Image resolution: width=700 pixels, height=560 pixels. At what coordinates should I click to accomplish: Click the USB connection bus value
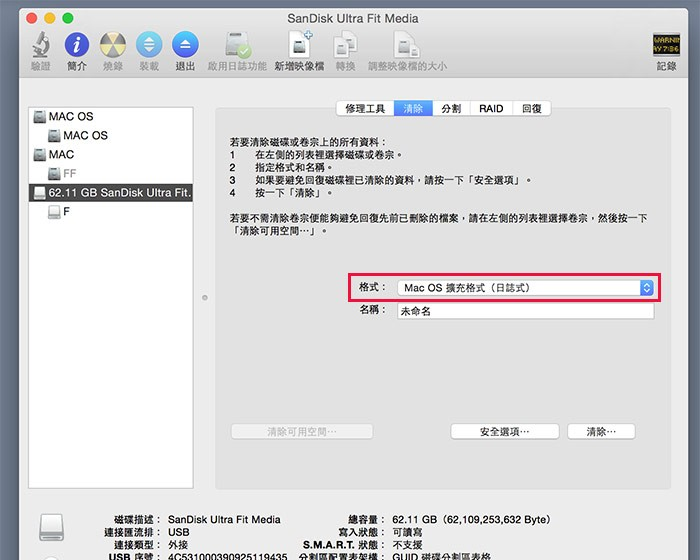(x=179, y=532)
